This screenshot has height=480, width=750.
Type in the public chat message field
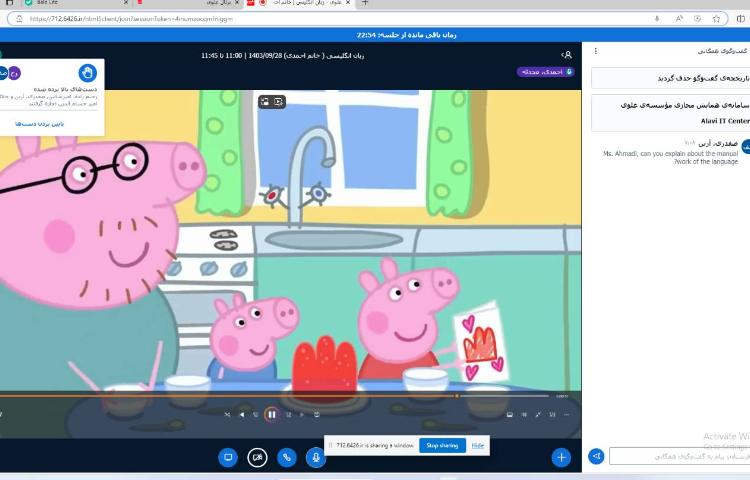coord(680,456)
